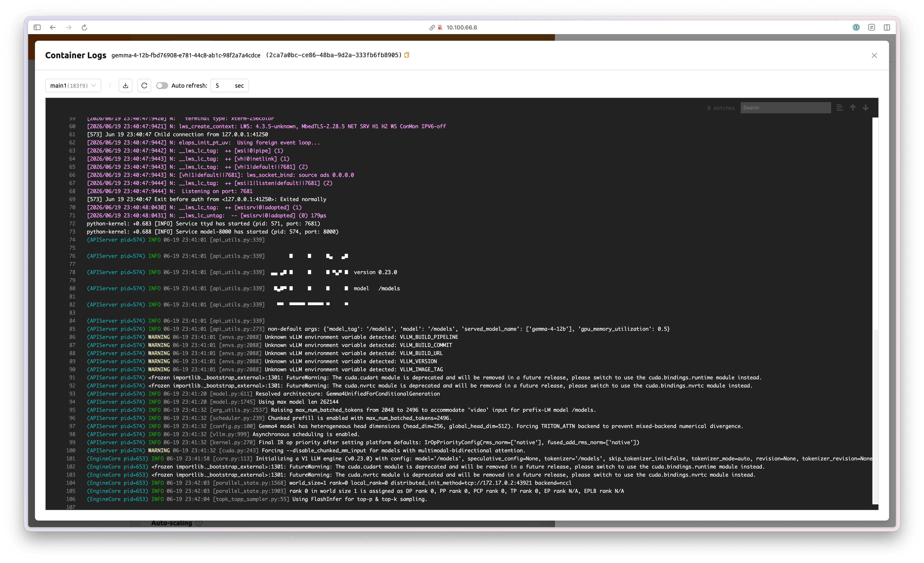Go back with the browser back arrow
The image size is (924, 563).
click(x=53, y=27)
